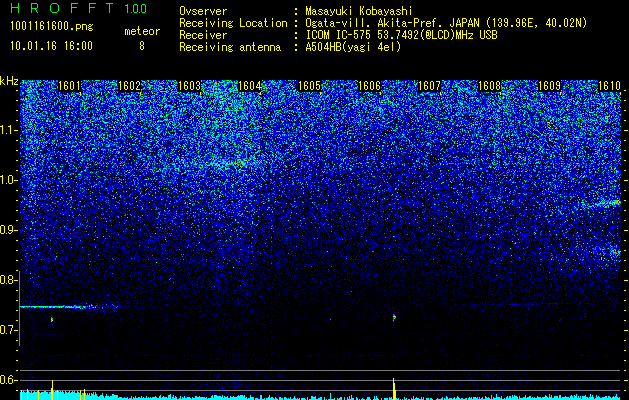
Task: Click the 1609 time marker
Action: (549, 86)
